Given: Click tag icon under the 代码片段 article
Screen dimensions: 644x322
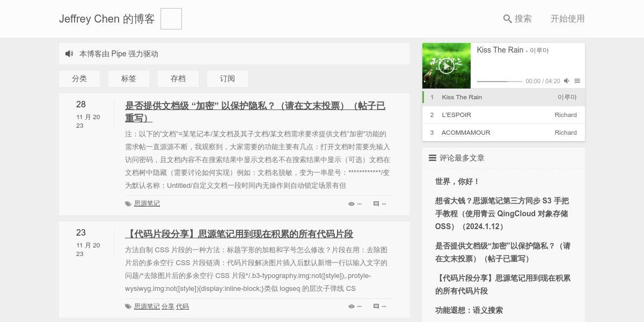Looking at the screenshot, I should (x=128, y=307).
